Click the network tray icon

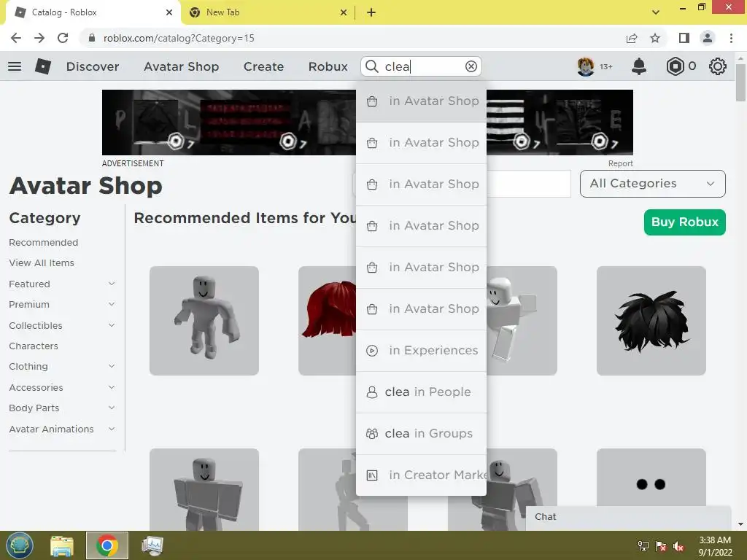(x=643, y=546)
